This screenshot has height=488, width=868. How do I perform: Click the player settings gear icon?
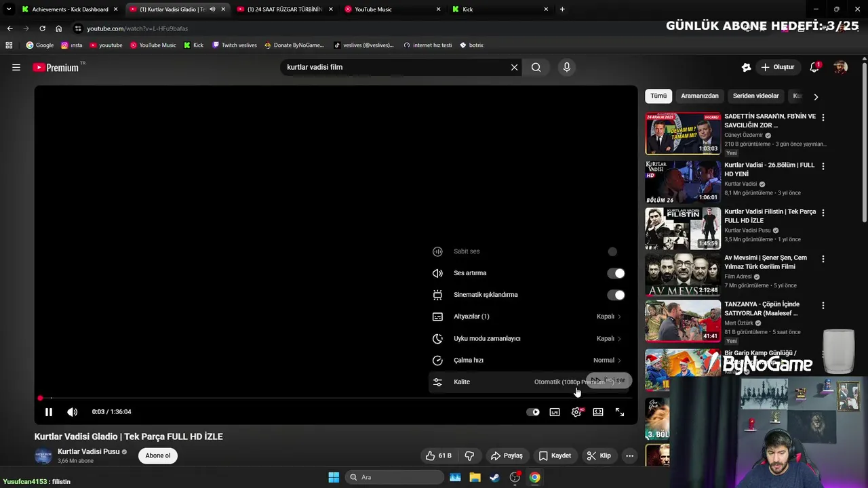[577, 412]
